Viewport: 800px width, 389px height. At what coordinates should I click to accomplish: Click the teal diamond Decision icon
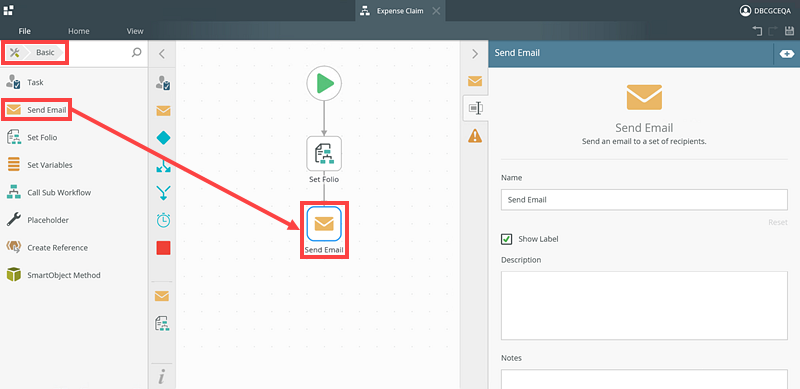(163, 138)
